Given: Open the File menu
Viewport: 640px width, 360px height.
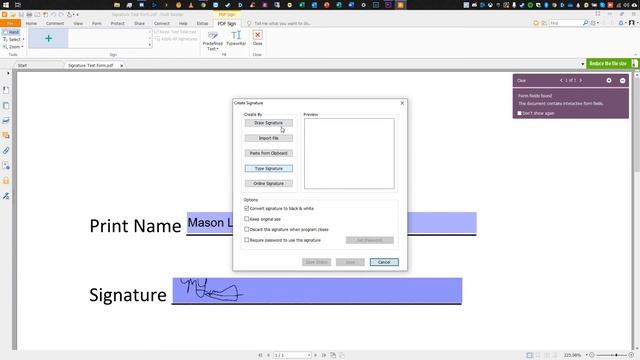Looking at the screenshot, I should pos(10,24).
